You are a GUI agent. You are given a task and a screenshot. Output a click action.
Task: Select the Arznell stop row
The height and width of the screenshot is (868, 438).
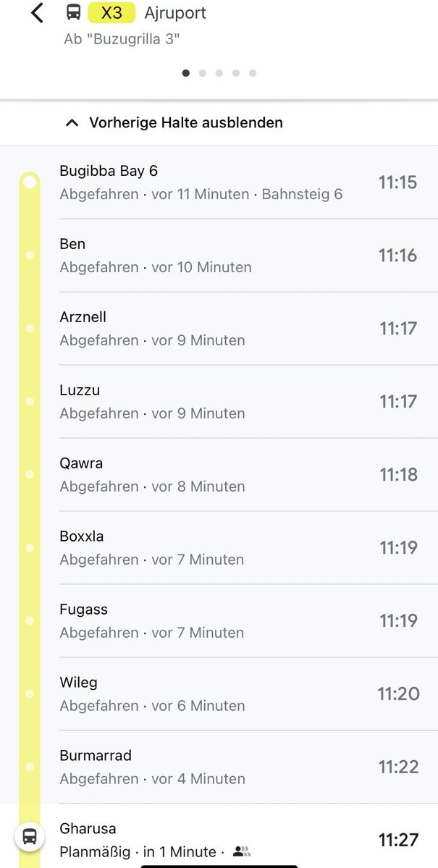point(217,328)
